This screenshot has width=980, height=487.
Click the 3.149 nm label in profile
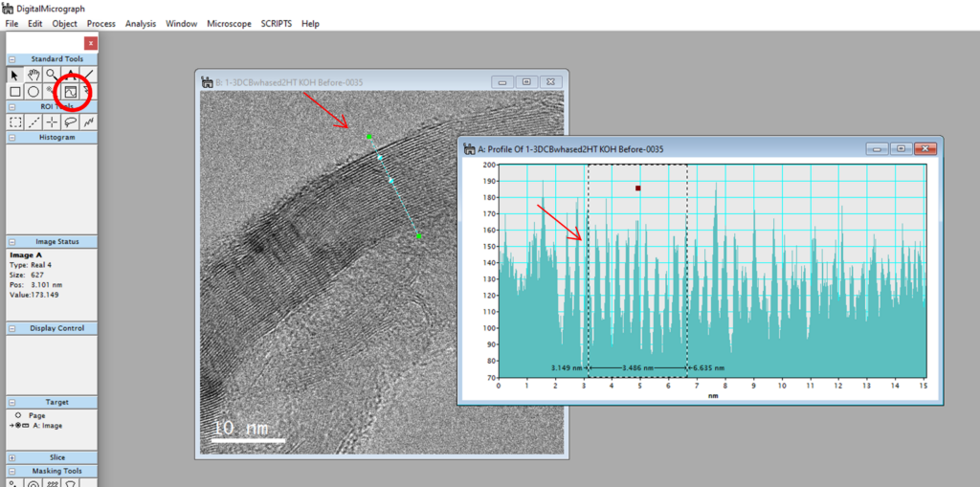pos(567,367)
